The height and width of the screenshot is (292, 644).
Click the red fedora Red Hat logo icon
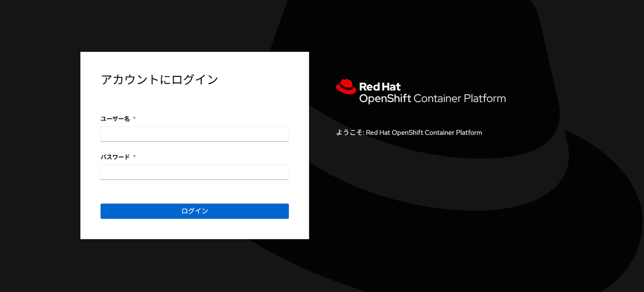coord(346,87)
